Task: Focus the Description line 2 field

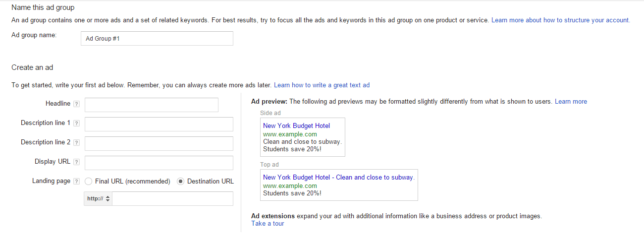Action: coord(159,143)
